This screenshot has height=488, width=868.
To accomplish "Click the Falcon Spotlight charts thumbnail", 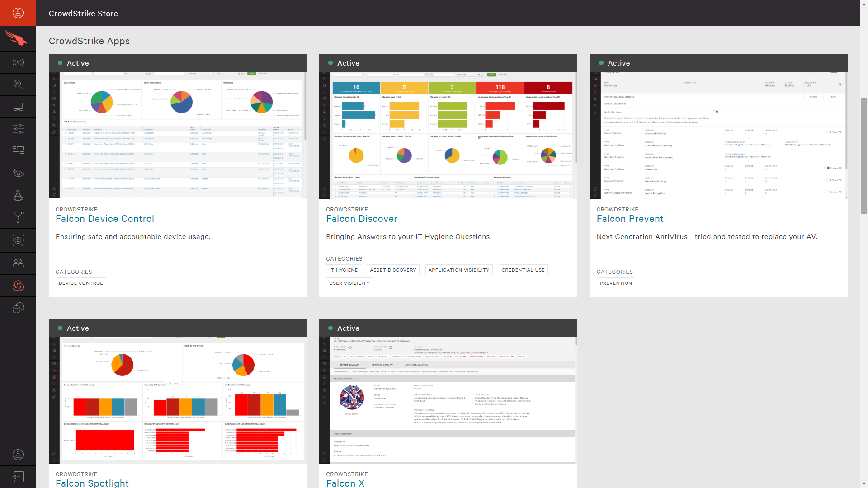I will (x=178, y=400).
